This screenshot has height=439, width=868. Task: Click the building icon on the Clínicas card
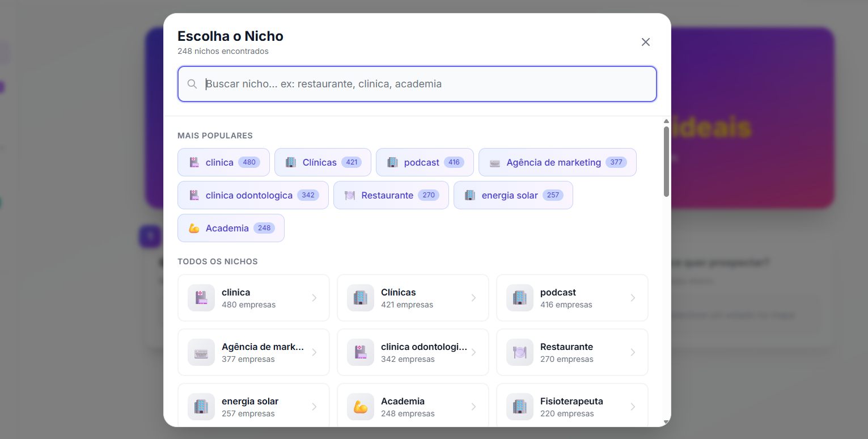tap(360, 298)
